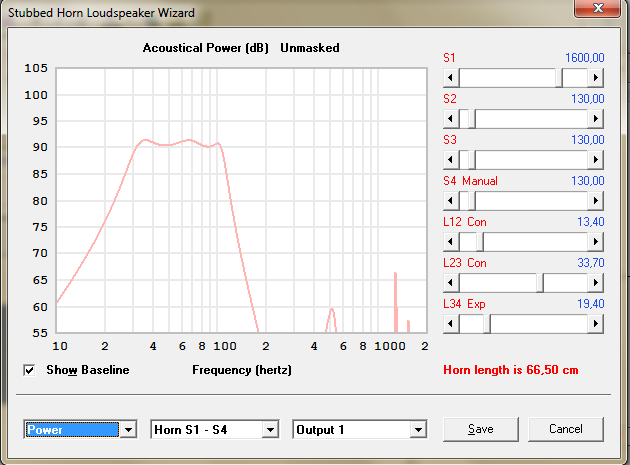Image resolution: width=630 pixels, height=465 pixels.
Task: Click the S1 slider left arrow
Action: [x=451, y=78]
